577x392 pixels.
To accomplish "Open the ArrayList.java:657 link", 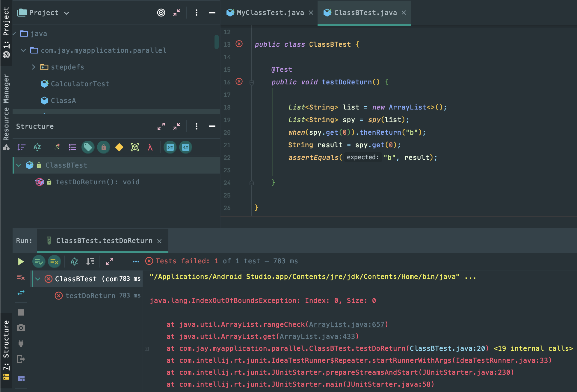I will click(x=346, y=324).
